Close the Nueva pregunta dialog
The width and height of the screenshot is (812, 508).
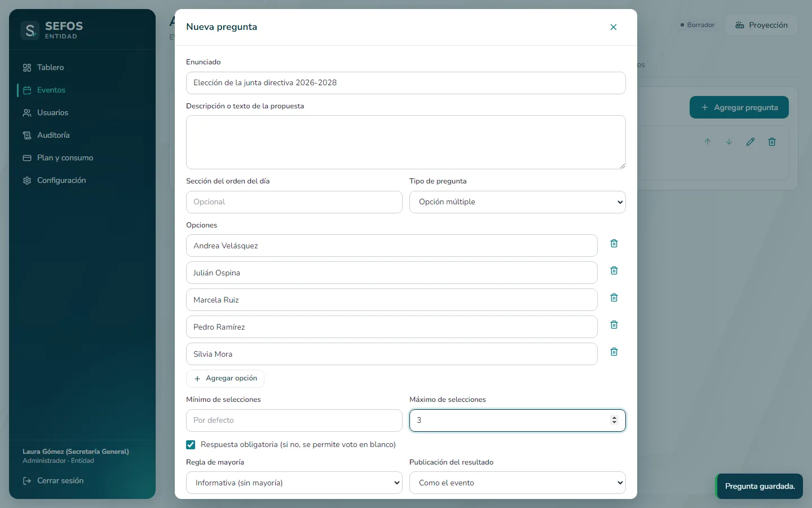[x=614, y=27]
